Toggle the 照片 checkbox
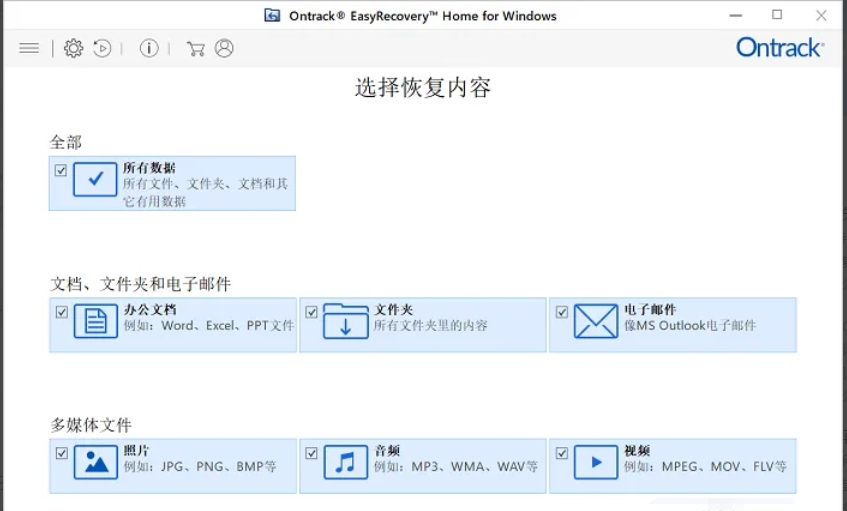This screenshot has width=847, height=511. tap(62, 453)
